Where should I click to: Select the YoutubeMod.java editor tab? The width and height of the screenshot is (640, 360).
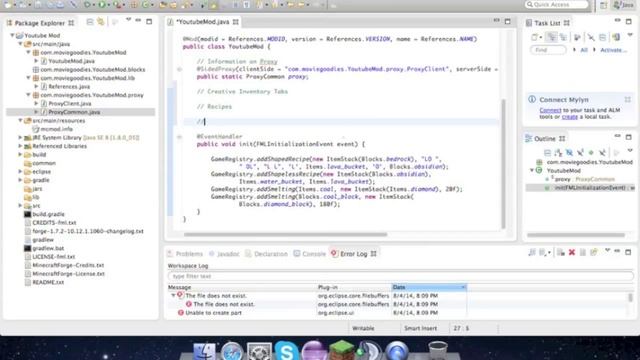202,22
